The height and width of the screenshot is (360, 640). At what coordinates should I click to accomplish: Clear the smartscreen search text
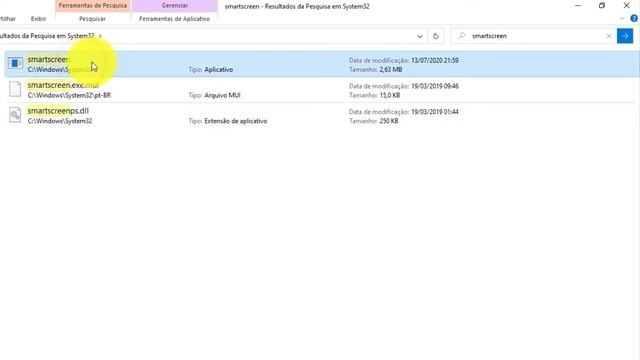(609, 36)
